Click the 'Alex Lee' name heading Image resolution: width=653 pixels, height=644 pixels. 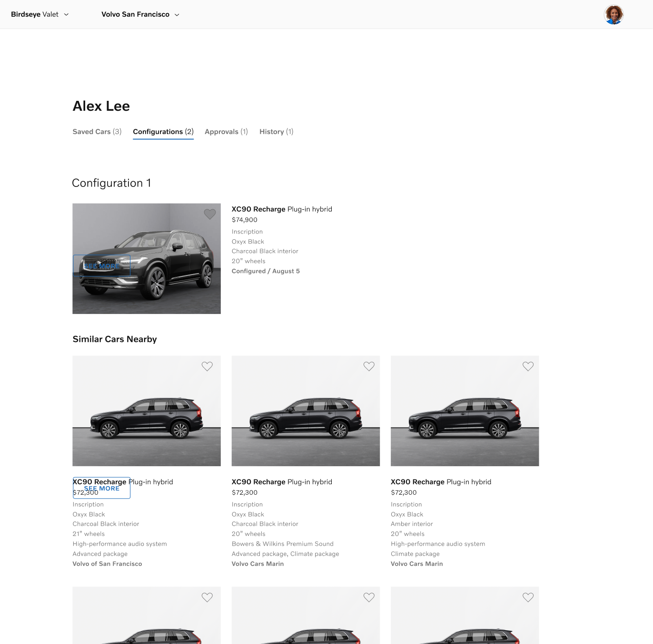coord(101,106)
